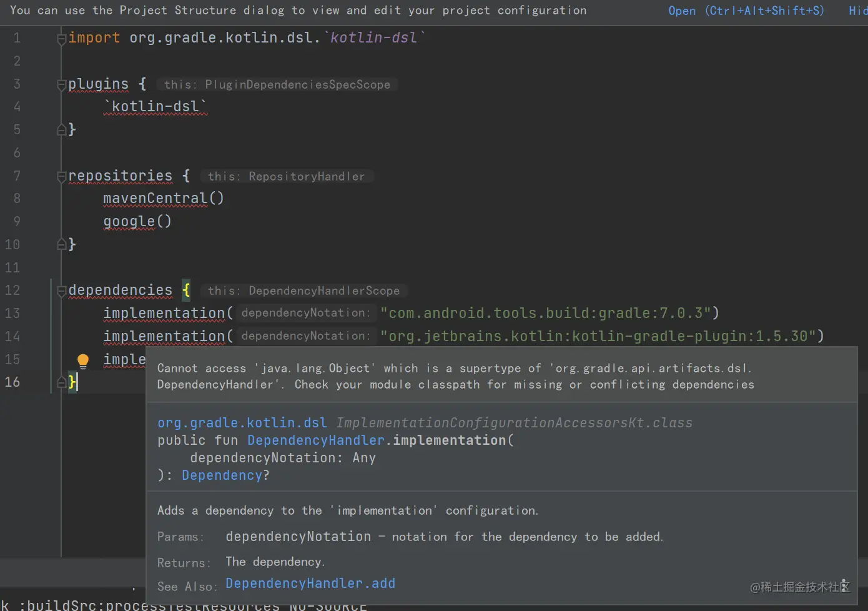The height and width of the screenshot is (611, 868).
Task: Click the yellow light bulb quick-fix icon
Action: pos(82,360)
